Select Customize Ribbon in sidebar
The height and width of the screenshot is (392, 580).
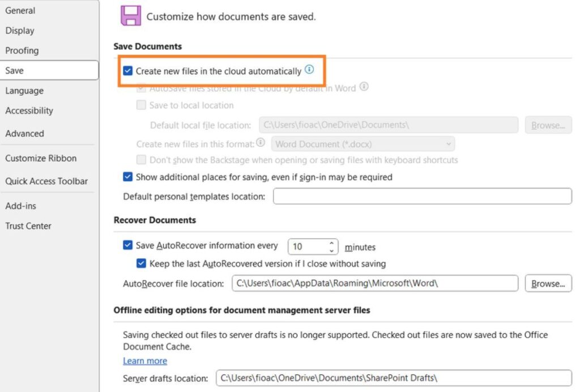(41, 158)
